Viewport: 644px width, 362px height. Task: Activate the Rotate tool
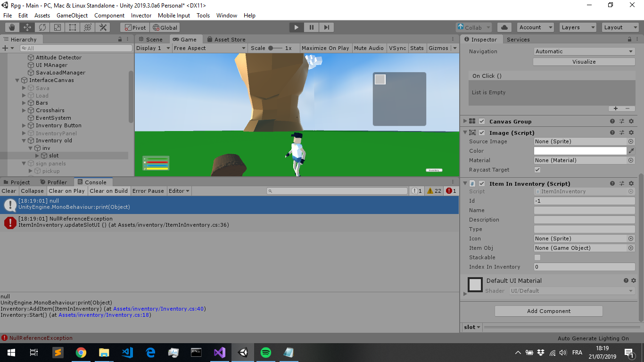point(42,27)
